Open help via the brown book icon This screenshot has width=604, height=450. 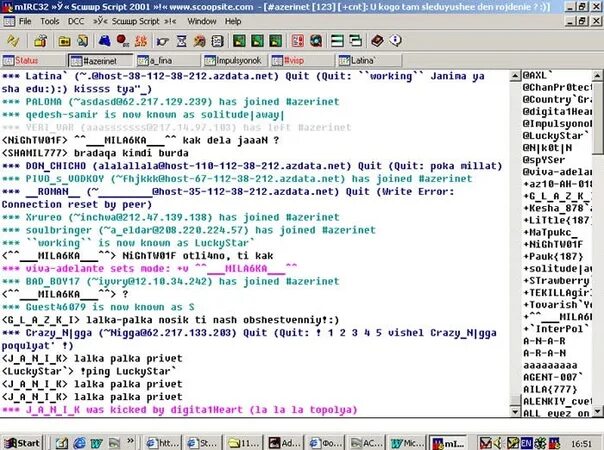click(377, 40)
